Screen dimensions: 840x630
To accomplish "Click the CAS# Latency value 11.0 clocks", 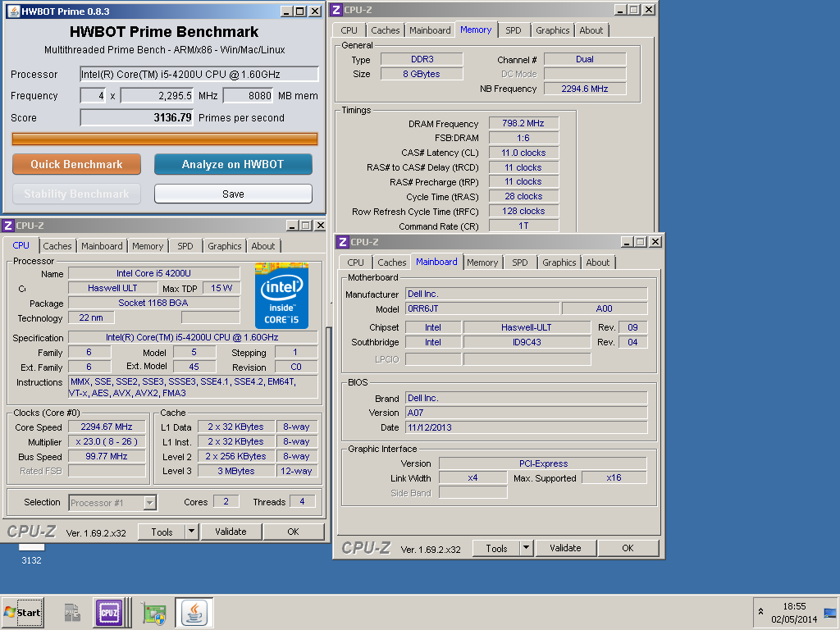I will [523, 153].
